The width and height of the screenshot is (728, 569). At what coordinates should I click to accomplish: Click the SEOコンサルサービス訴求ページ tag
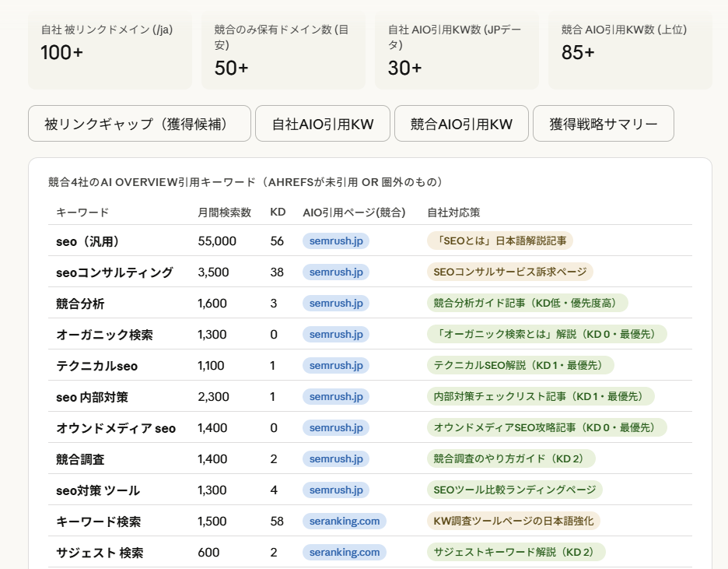tap(509, 272)
